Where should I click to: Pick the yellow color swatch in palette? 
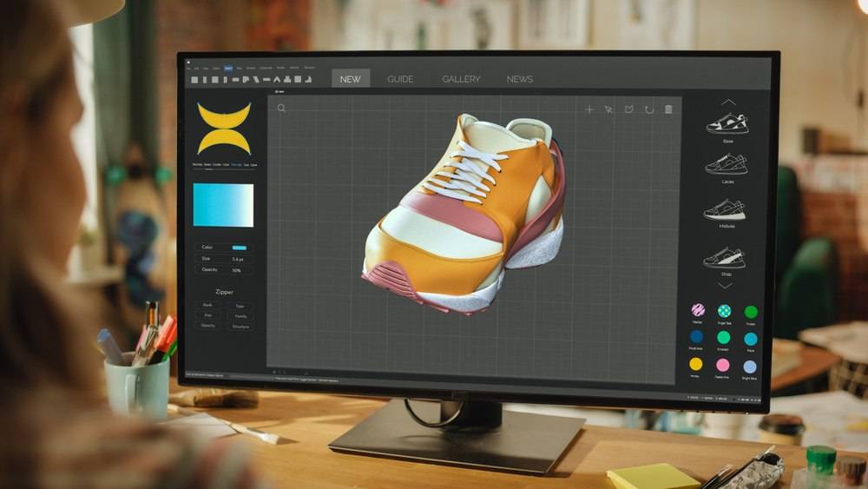696,365
